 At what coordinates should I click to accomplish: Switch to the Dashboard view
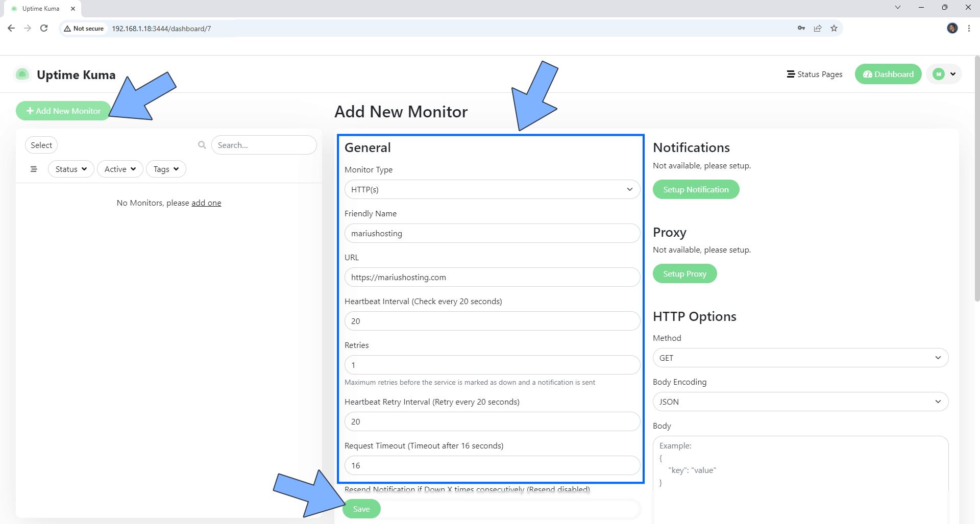point(888,74)
